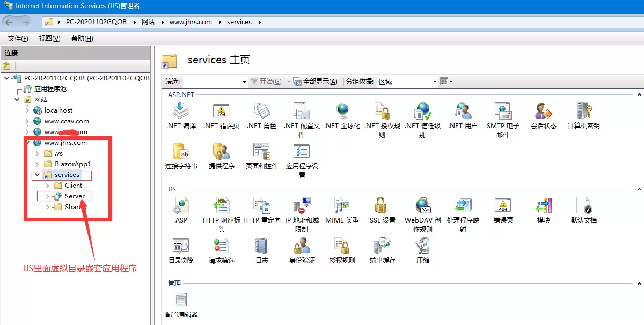This screenshot has height=325, width=644.
Task: Collapse the 管理 section
Action: coord(639,284)
